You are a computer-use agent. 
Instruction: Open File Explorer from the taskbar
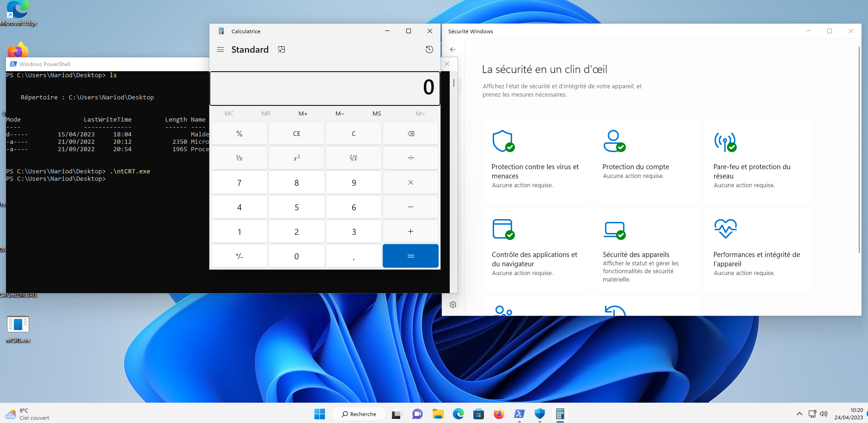click(x=438, y=414)
